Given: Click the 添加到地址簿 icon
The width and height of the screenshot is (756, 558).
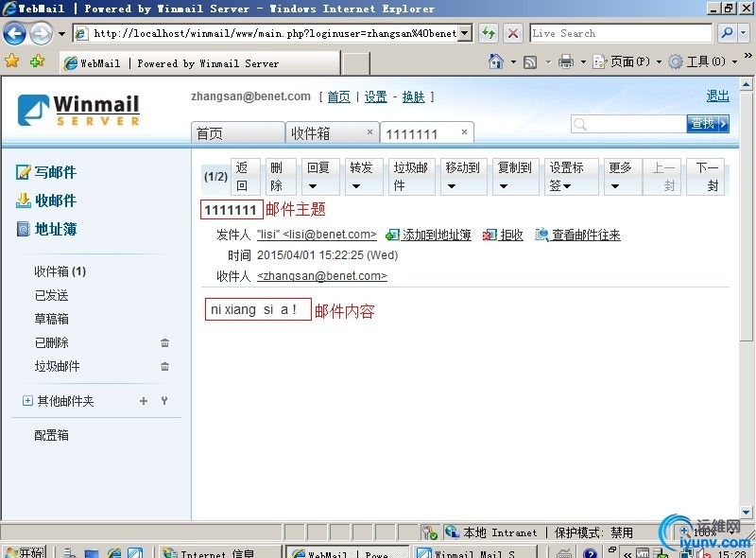Looking at the screenshot, I should [392, 235].
